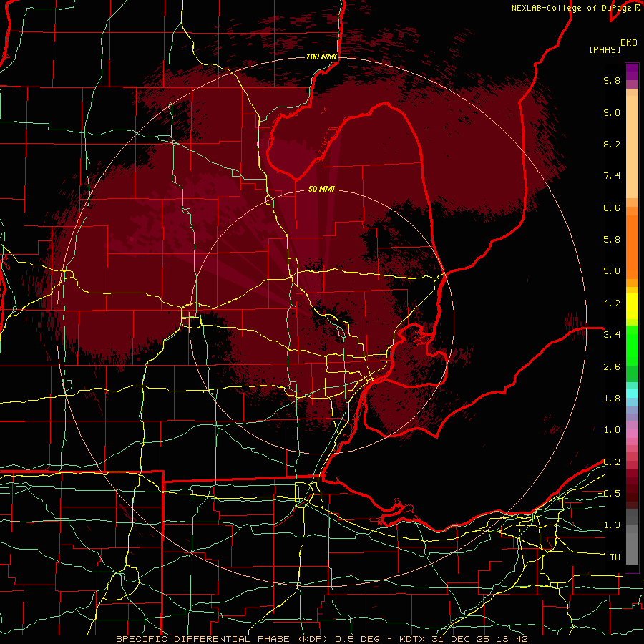Click the Specific Differential Phase KDTX caption
Image resolution: width=644 pixels, height=644 pixels.
321,639
